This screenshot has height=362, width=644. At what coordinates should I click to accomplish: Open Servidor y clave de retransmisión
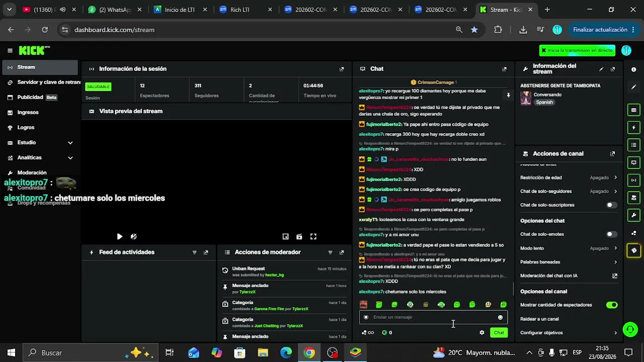(40, 82)
